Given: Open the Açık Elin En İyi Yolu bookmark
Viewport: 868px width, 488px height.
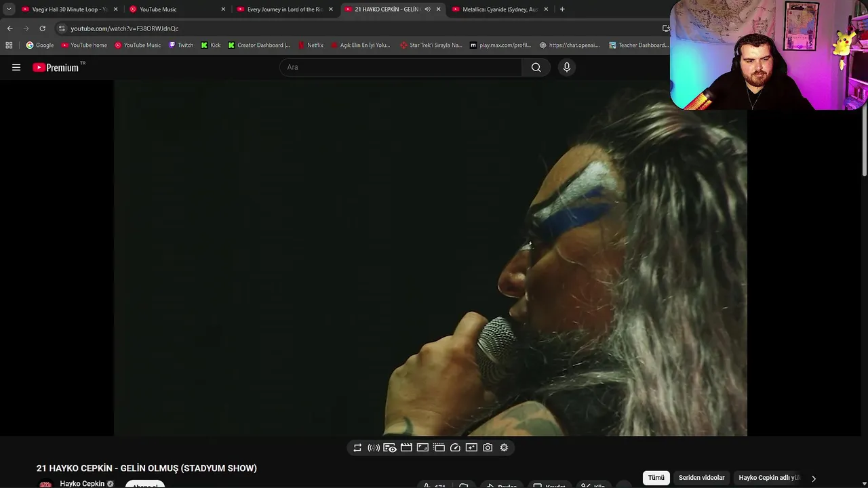Looking at the screenshot, I should [360, 45].
